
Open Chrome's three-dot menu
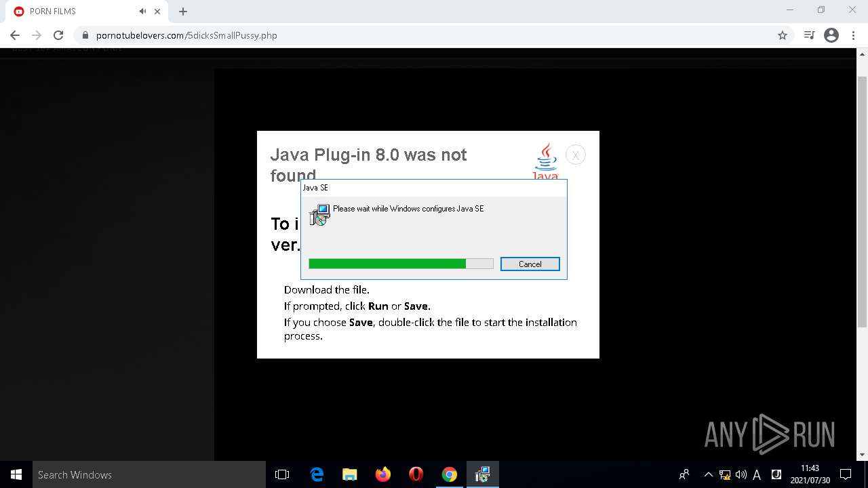[x=854, y=35]
